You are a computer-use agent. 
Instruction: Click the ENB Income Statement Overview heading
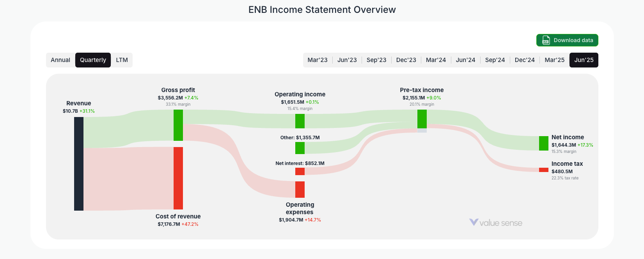coord(322,10)
